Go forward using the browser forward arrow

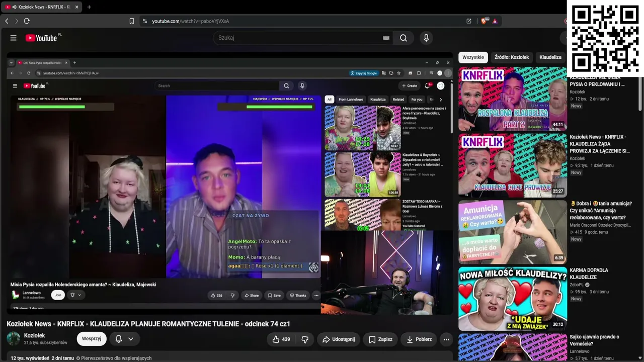17,21
